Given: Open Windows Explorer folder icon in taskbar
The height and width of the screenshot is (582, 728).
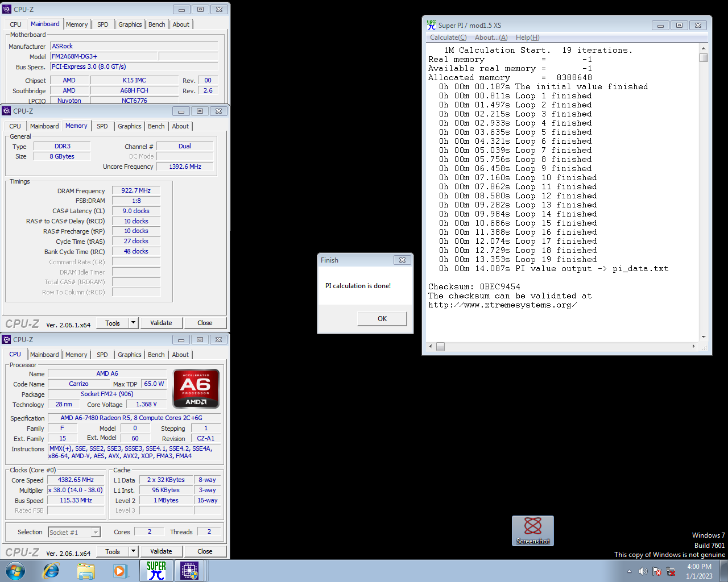Looking at the screenshot, I should click(86, 571).
